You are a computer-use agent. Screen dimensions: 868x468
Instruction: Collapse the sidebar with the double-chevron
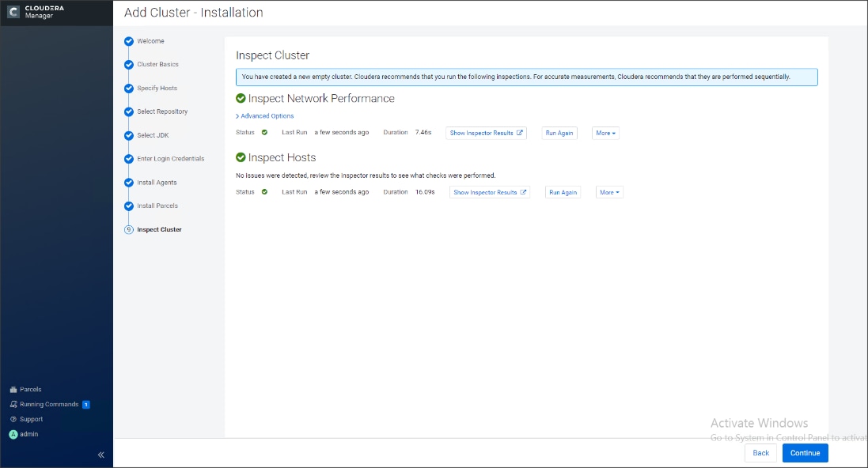pyautogui.click(x=100, y=455)
